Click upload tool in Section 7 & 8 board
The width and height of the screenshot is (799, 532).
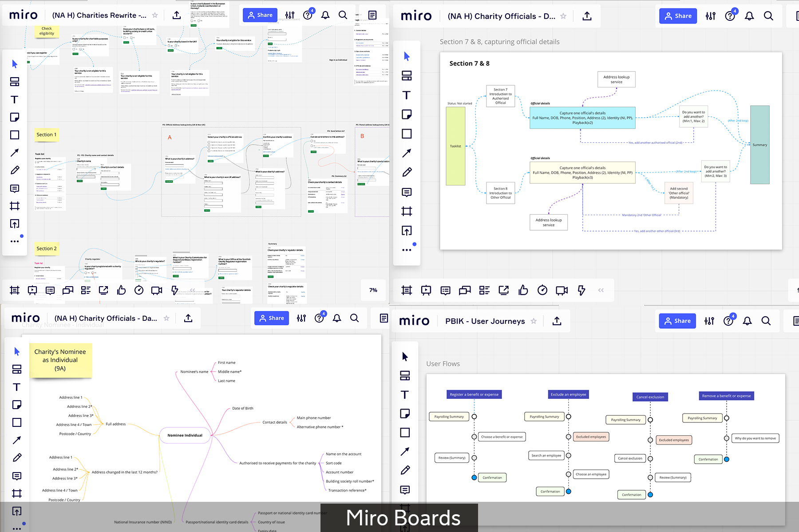pyautogui.click(x=407, y=231)
